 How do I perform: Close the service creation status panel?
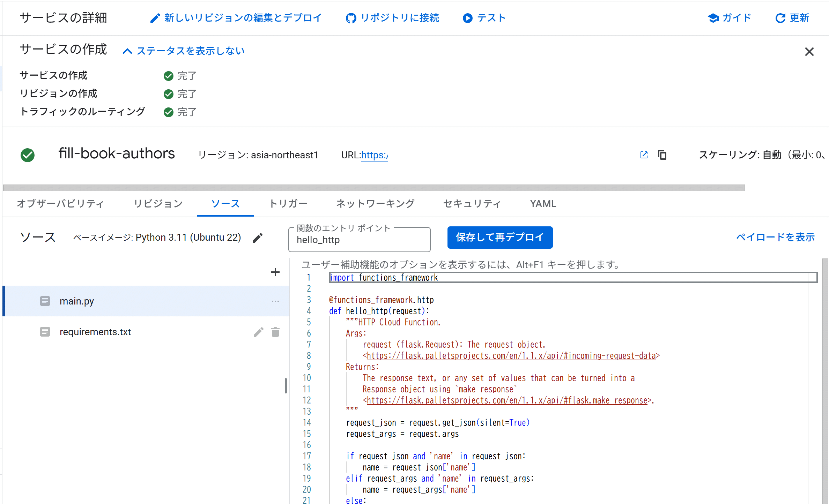[809, 52]
